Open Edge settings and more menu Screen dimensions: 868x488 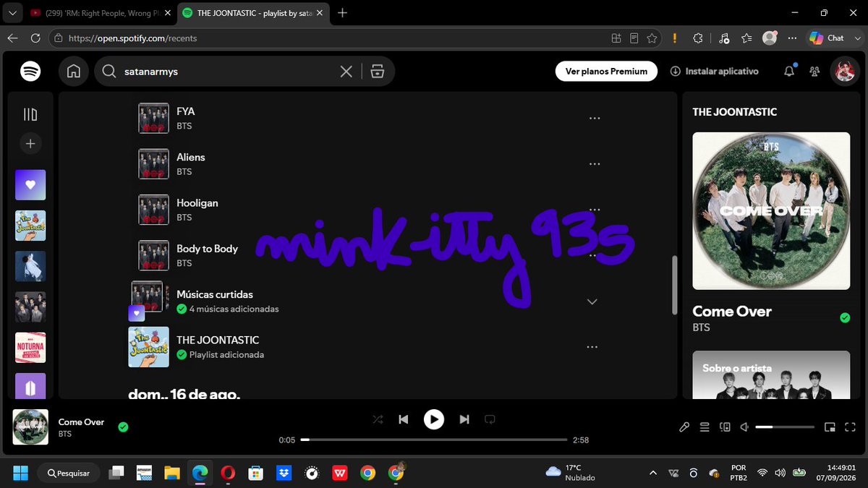point(793,38)
